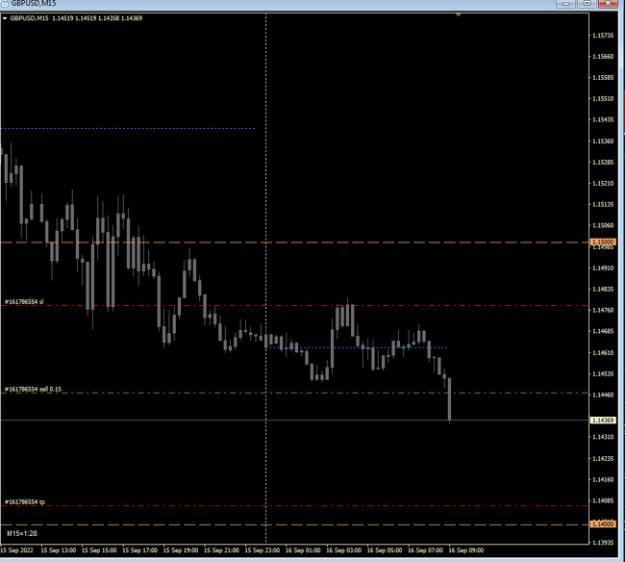The image size is (625, 562).
Task: Click the 1.15660 price axis label
Action: (603, 57)
